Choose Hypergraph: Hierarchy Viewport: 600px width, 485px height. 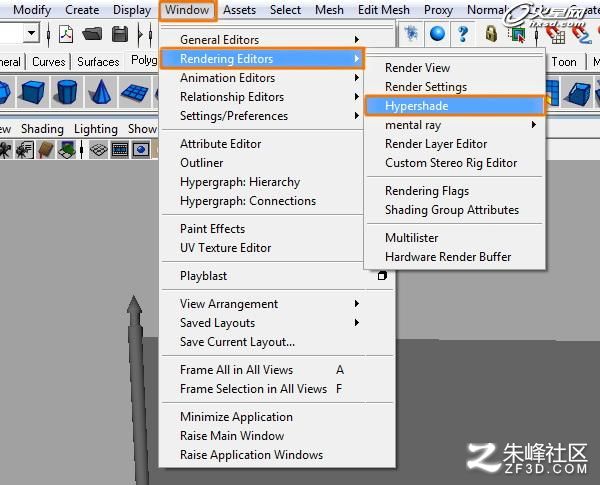click(240, 182)
